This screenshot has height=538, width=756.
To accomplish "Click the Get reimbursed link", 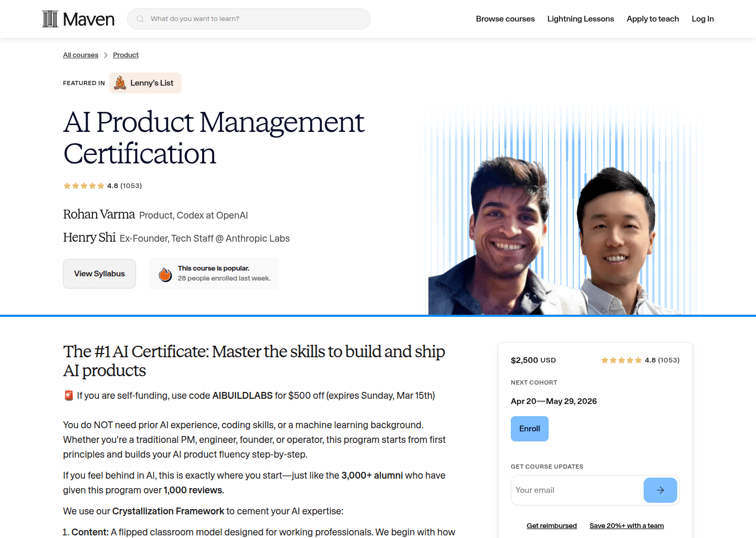I will pyautogui.click(x=551, y=525).
